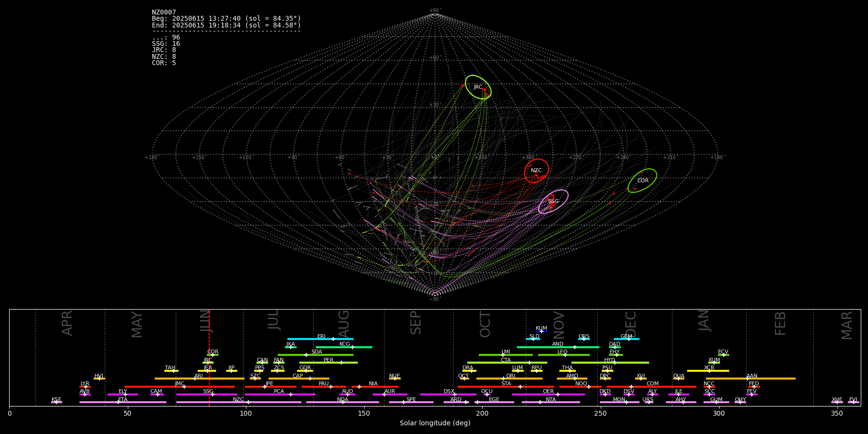Click the 'Solar longitude (deg)' axis label
Viewport: 868px width, 434px height.
click(435, 423)
